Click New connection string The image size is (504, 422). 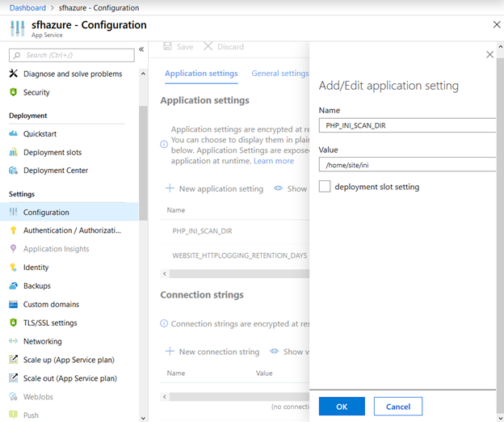[212, 352]
